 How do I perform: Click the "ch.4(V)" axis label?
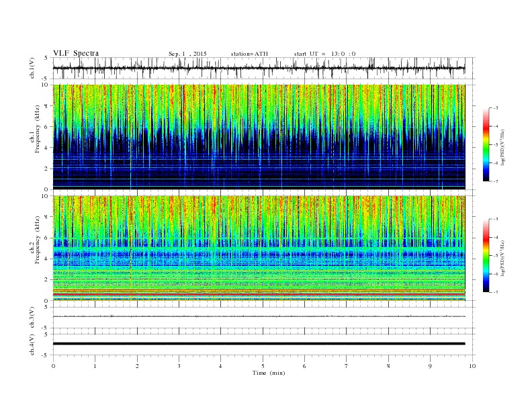pos(32,345)
